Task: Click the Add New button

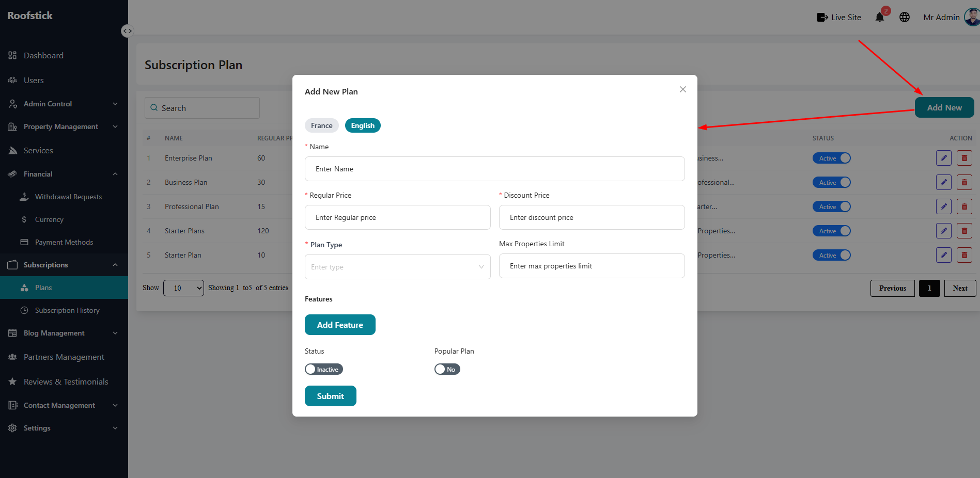Action: [x=944, y=107]
